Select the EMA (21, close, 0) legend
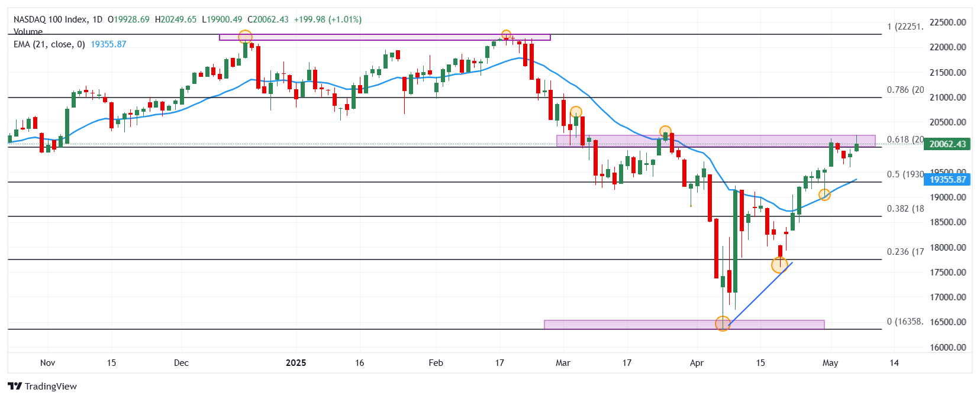Viewport: 980px width, 399px height. point(70,44)
